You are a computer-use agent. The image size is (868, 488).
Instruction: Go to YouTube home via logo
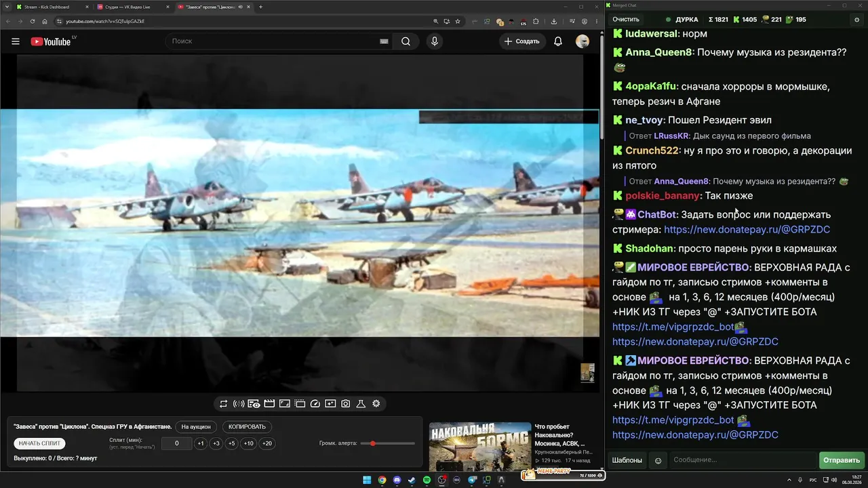(x=51, y=41)
